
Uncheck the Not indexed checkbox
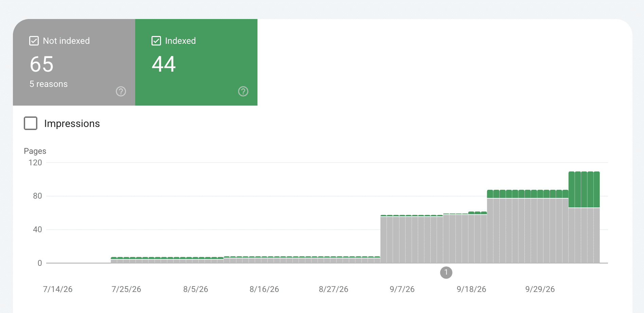pos(34,41)
